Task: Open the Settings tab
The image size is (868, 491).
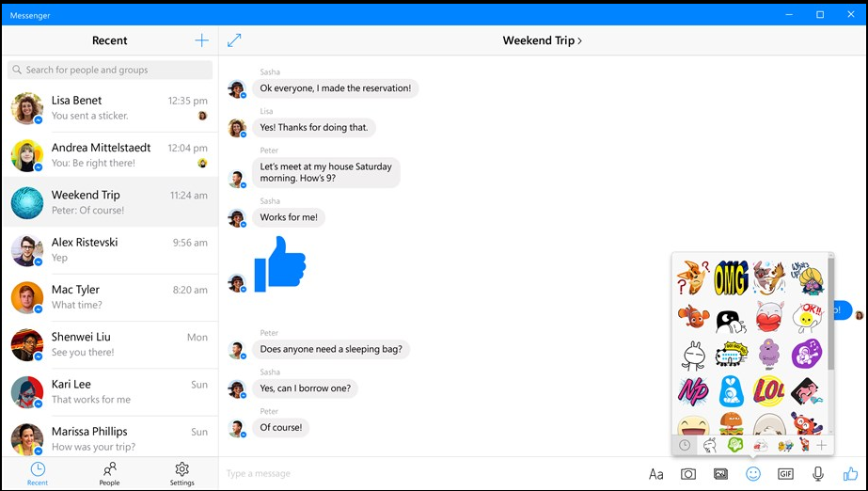Action: click(182, 474)
